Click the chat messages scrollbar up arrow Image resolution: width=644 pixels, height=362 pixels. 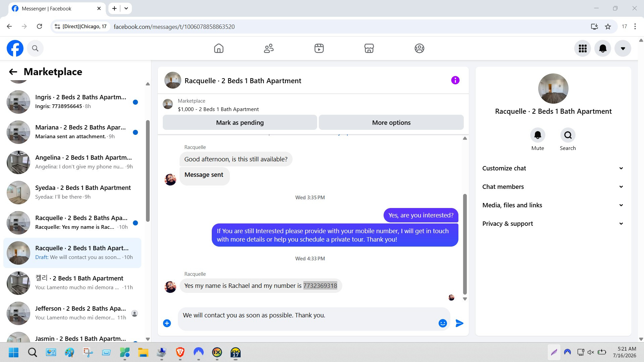[x=465, y=138]
